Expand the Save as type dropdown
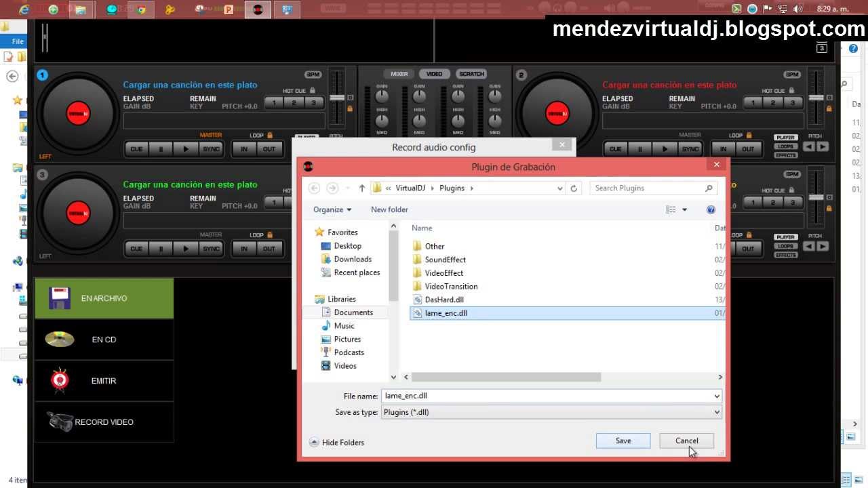The width and height of the screenshot is (868, 488). point(717,412)
